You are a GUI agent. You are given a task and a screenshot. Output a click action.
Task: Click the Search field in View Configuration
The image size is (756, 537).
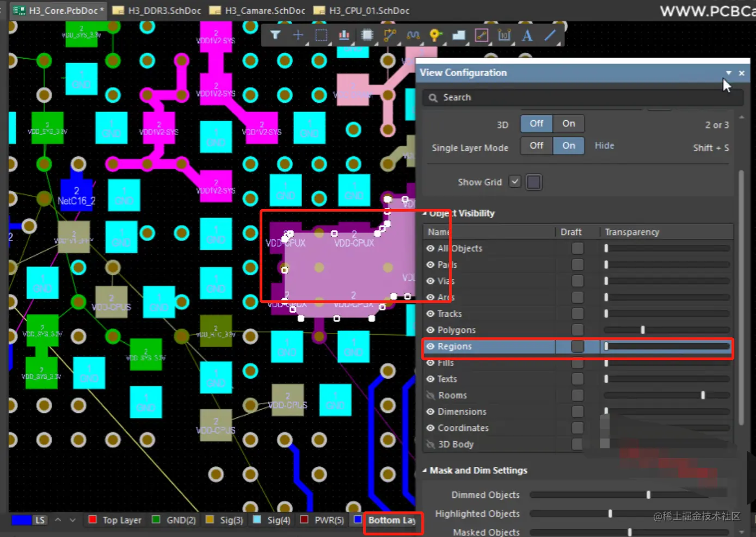tap(583, 98)
